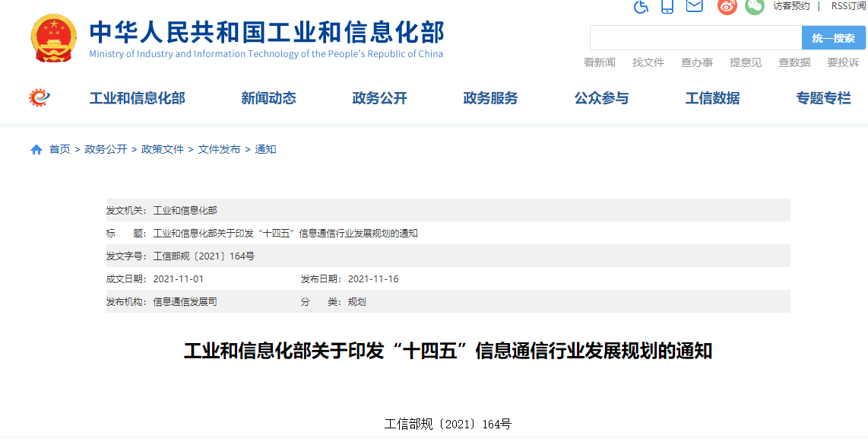Open the RSS订阅 link
The width and height of the screenshot is (868, 439).
[x=848, y=6]
